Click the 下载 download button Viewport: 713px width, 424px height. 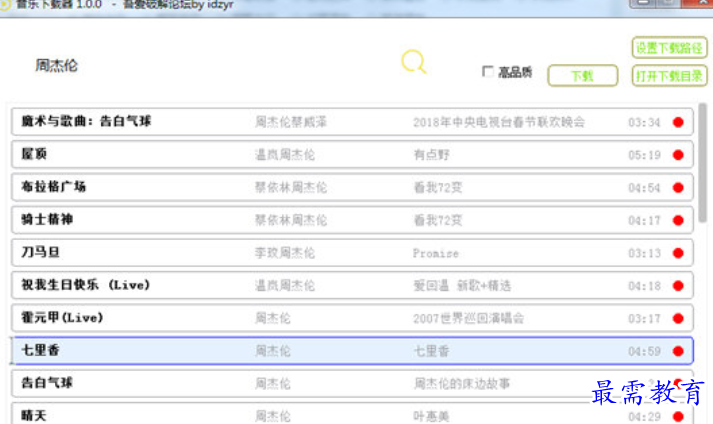582,76
